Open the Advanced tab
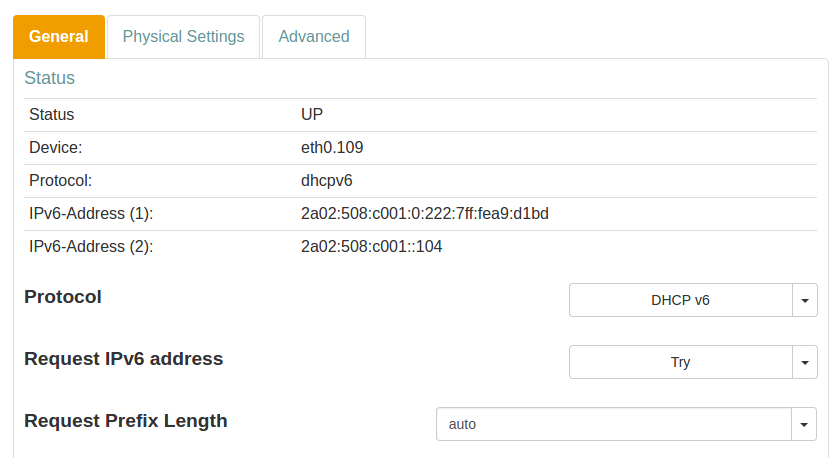Image resolution: width=840 pixels, height=458 pixels. (313, 37)
